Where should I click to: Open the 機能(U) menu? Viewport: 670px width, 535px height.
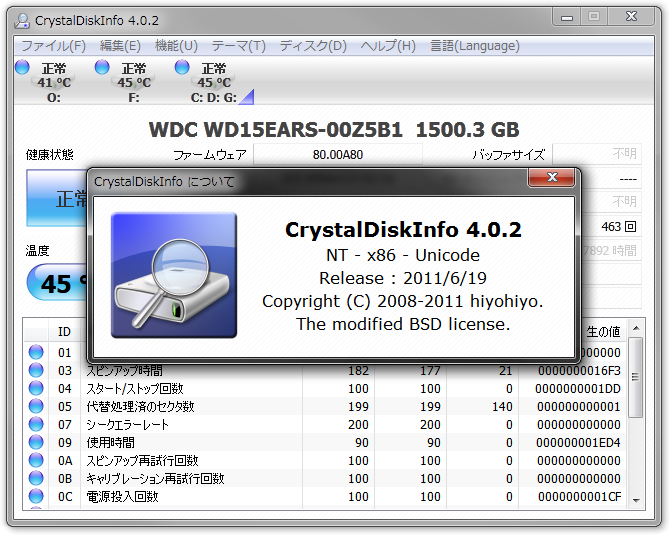[x=176, y=46]
